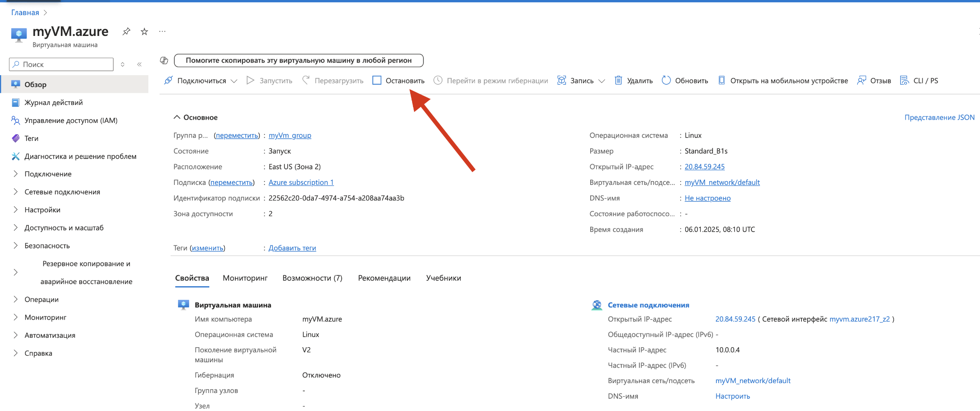Switch to the Мониторинг tab
The image size is (980, 411).
245,278
